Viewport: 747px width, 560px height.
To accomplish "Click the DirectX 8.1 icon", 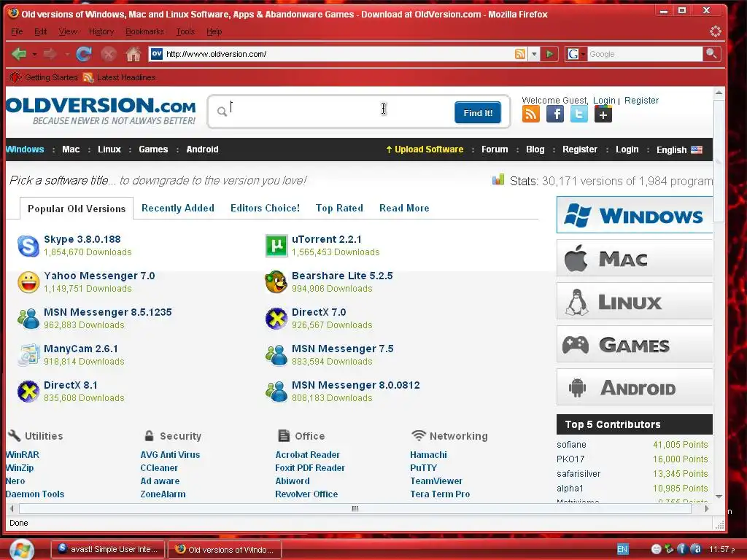I will (28, 392).
